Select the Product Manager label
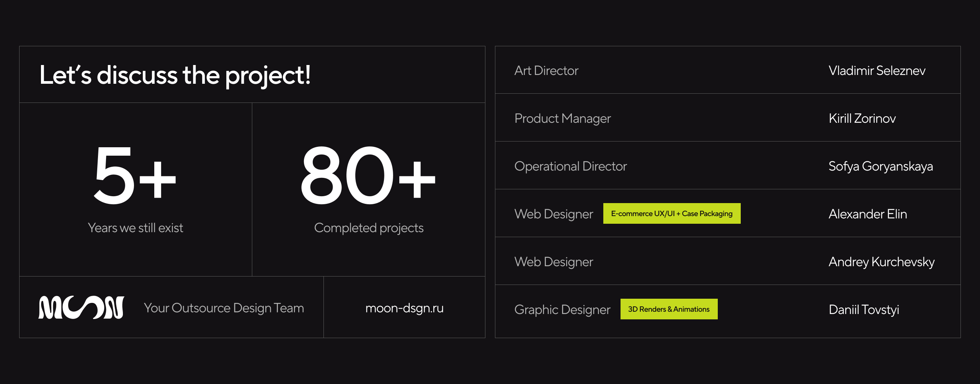Image resolution: width=980 pixels, height=384 pixels. tap(562, 119)
